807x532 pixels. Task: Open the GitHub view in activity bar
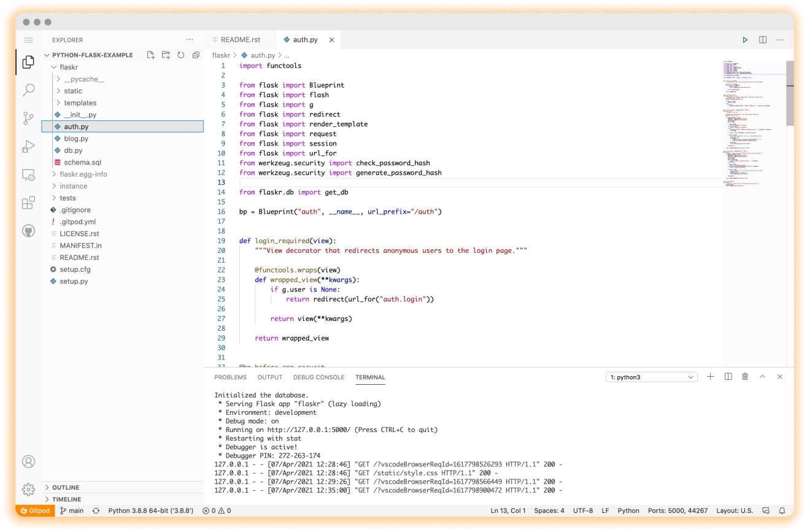[28, 231]
